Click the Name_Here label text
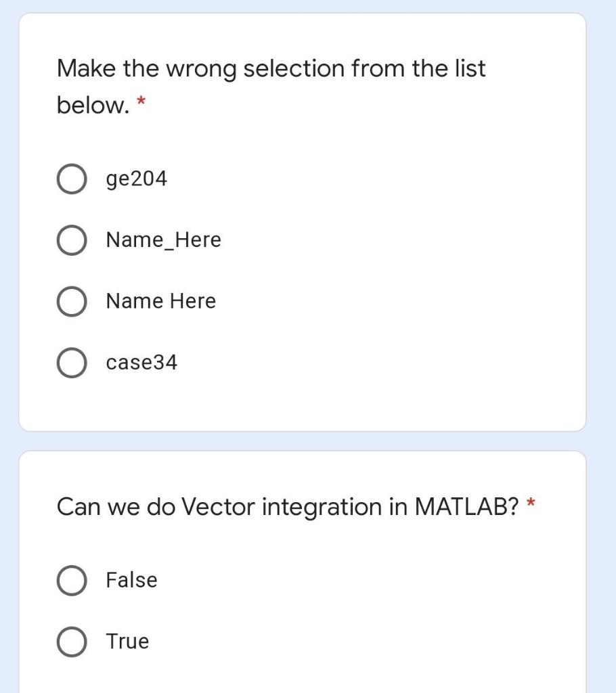The height and width of the screenshot is (693, 616). (162, 240)
